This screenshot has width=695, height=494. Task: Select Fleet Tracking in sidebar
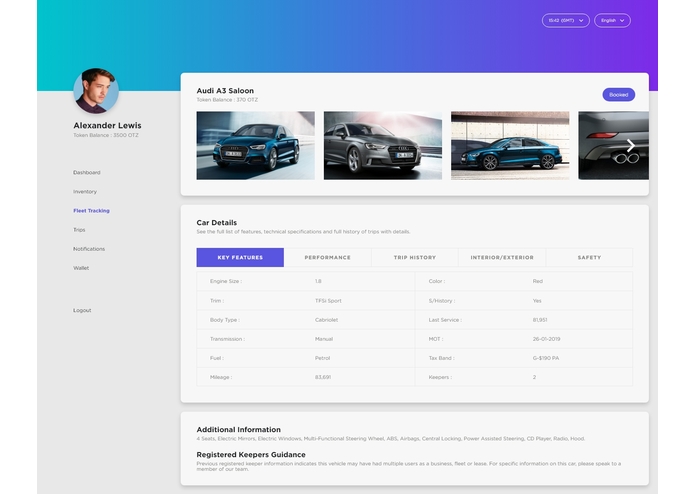tap(91, 210)
